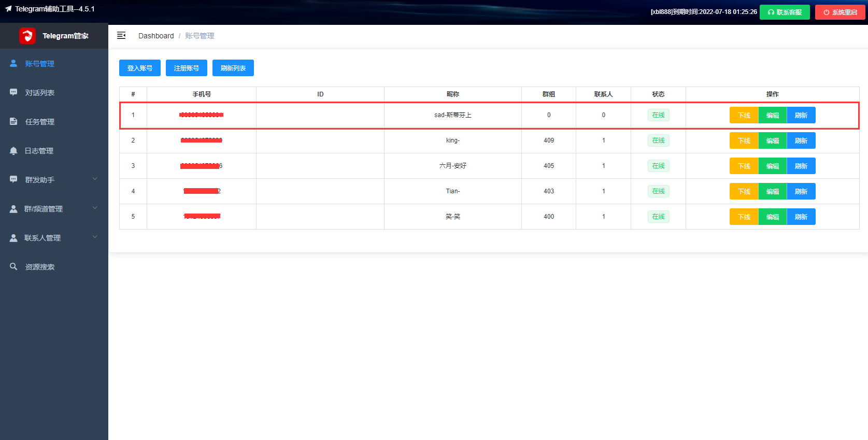The image size is (868, 440).
Task: Click the 登入账号 button
Action: pos(140,68)
